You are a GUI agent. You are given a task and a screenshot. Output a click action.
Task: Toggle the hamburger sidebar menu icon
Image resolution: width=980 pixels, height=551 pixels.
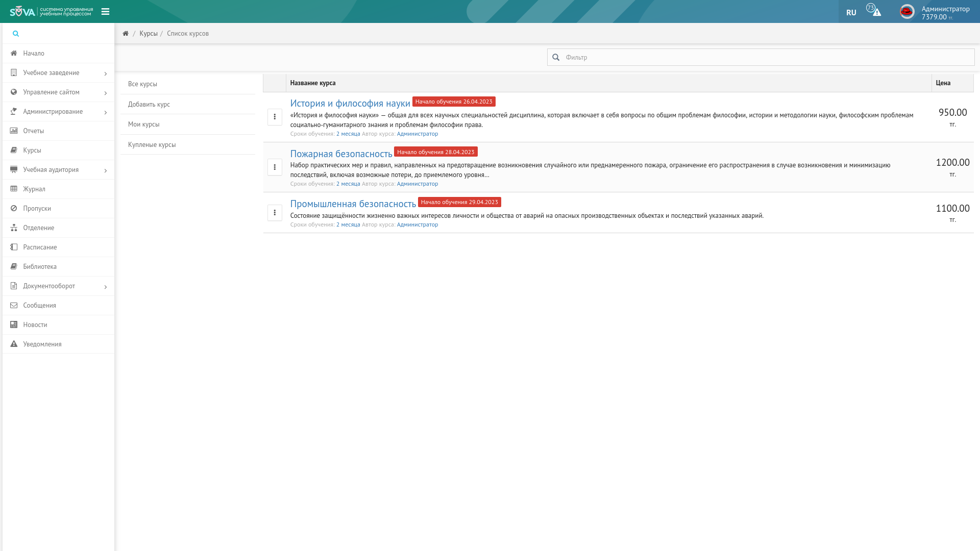[105, 12]
